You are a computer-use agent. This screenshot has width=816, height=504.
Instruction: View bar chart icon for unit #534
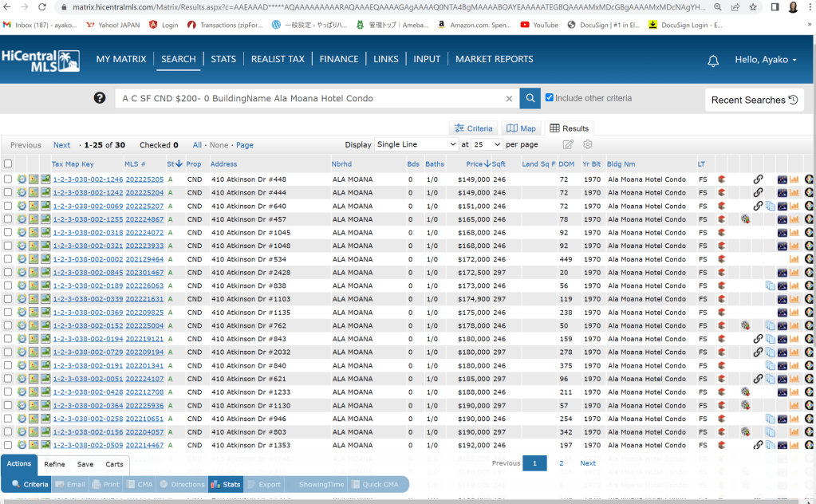[x=794, y=259]
